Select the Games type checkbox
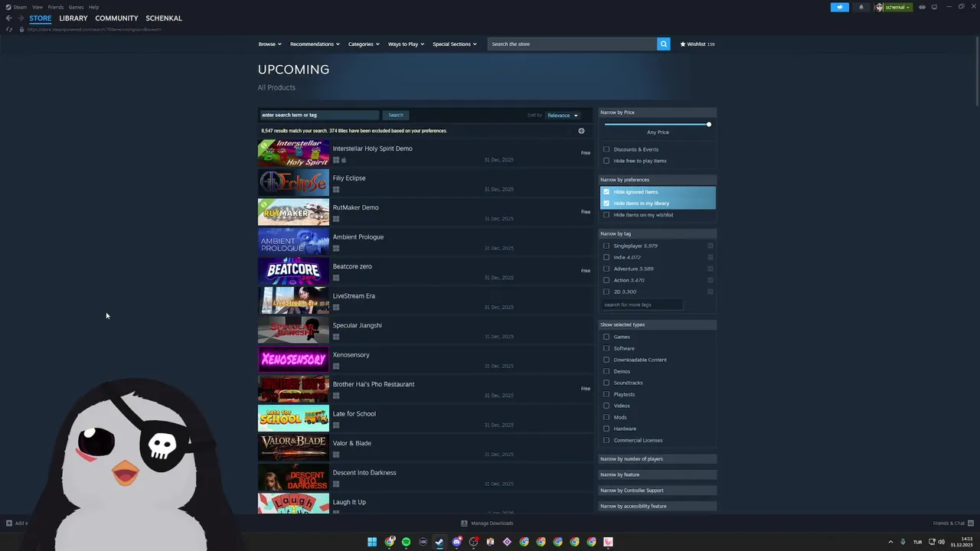Image resolution: width=980 pixels, height=551 pixels. coord(606,337)
